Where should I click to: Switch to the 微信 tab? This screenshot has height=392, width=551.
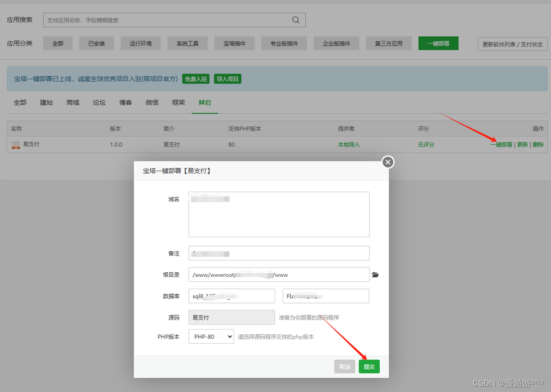click(x=152, y=102)
